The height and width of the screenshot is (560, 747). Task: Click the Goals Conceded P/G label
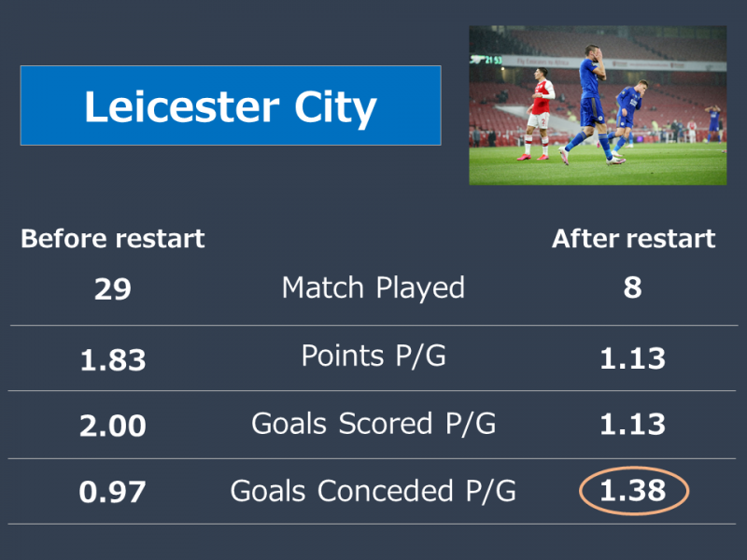tap(373, 491)
